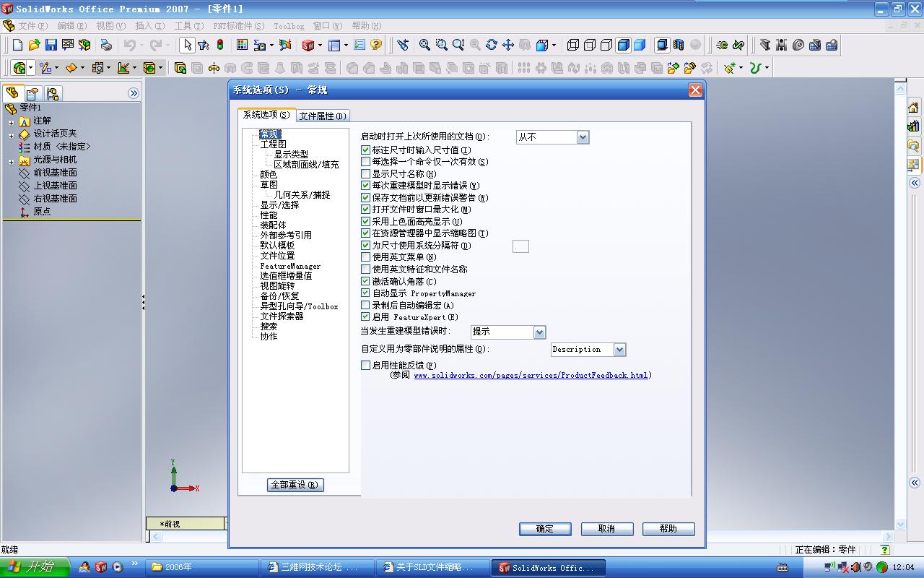
Task: Open the 帮助 menu
Action: point(367,26)
